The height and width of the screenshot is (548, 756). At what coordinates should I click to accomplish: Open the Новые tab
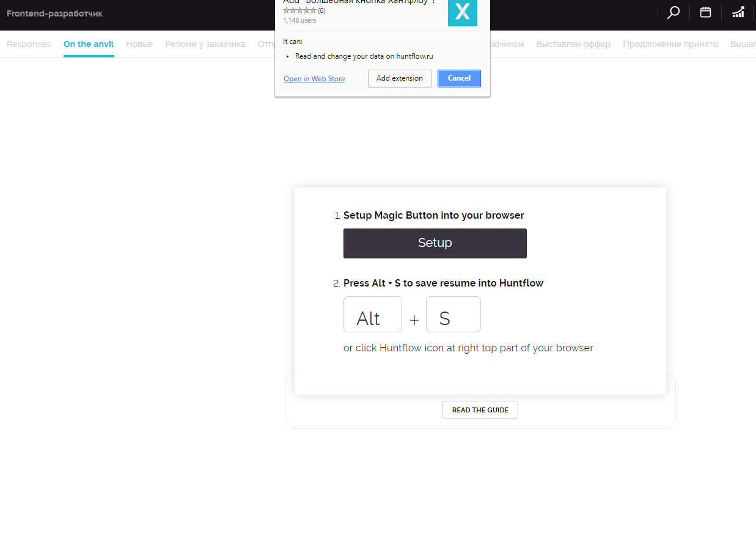click(139, 44)
